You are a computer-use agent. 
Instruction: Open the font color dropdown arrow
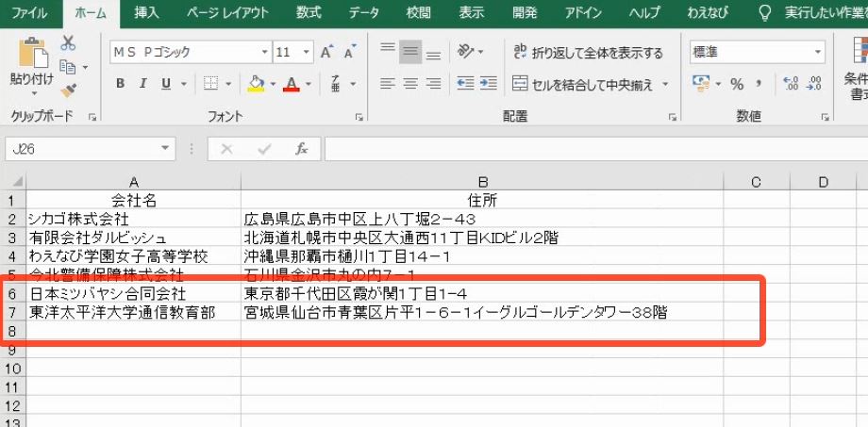tap(309, 84)
